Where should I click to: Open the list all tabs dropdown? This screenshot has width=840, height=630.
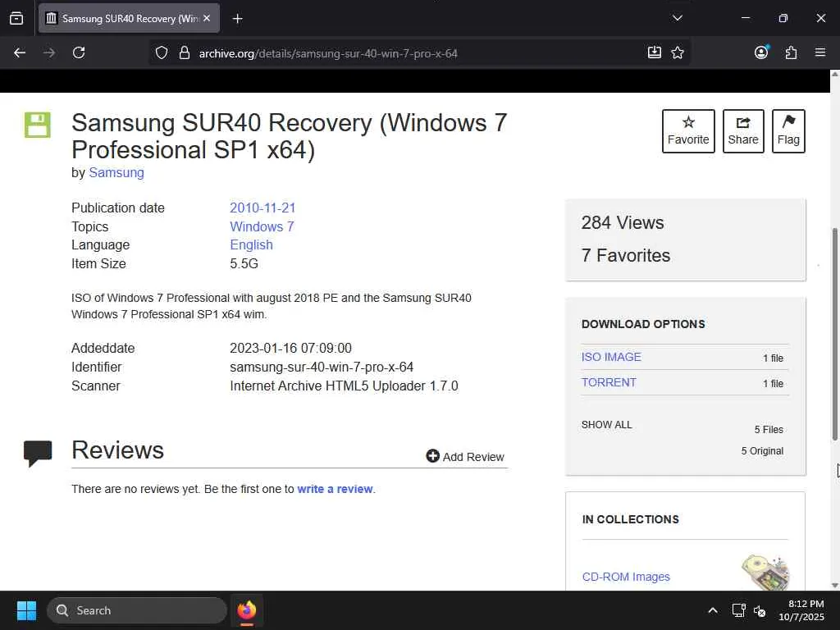677,18
